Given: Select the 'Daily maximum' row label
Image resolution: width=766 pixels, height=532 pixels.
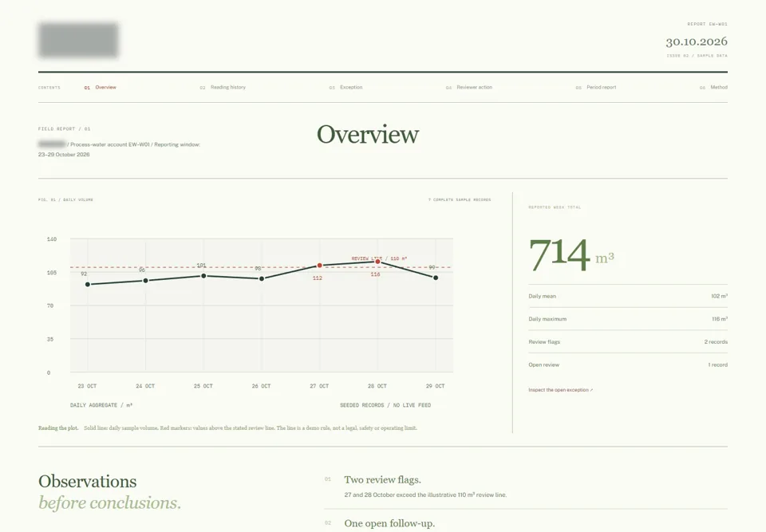Looking at the screenshot, I should [547, 319].
